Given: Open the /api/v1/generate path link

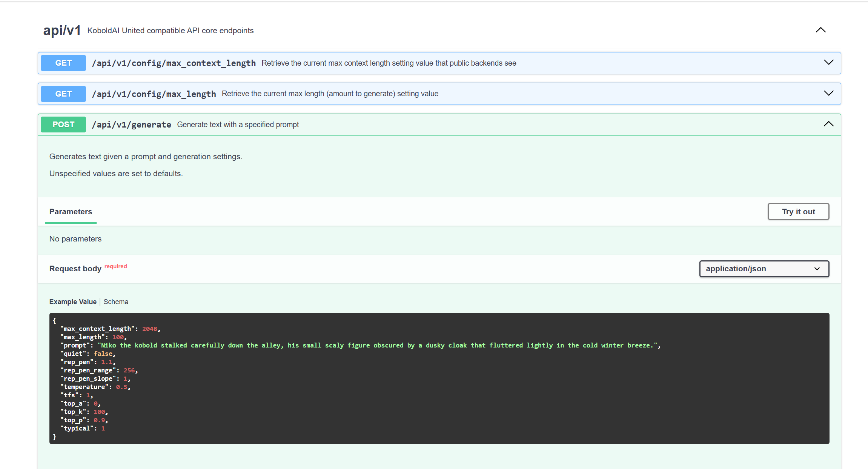Looking at the screenshot, I should (131, 125).
